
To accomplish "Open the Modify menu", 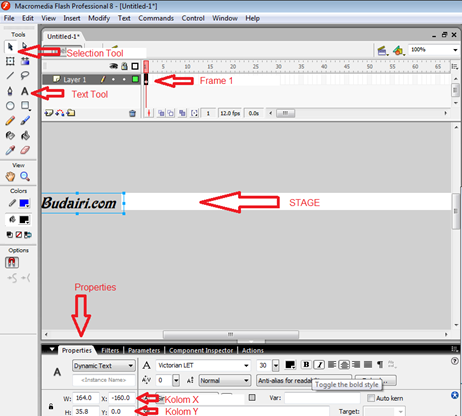I will coord(99,18).
